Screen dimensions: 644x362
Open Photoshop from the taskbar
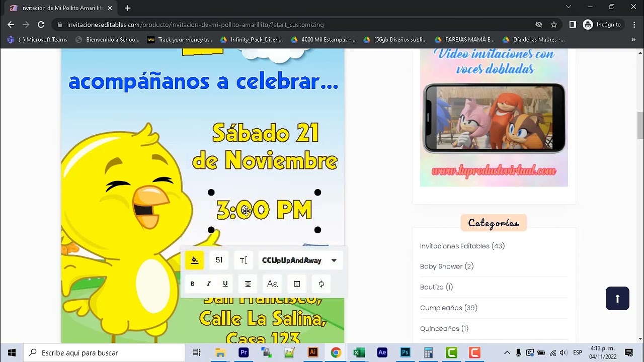(x=405, y=352)
